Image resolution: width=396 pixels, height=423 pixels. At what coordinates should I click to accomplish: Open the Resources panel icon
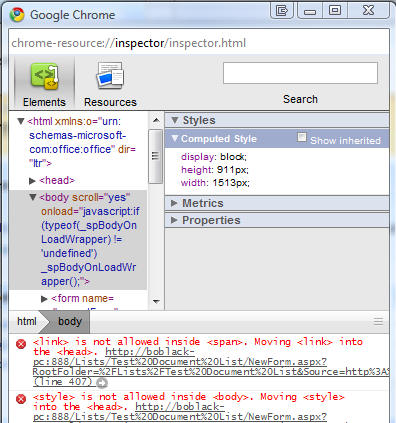[110, 76]
